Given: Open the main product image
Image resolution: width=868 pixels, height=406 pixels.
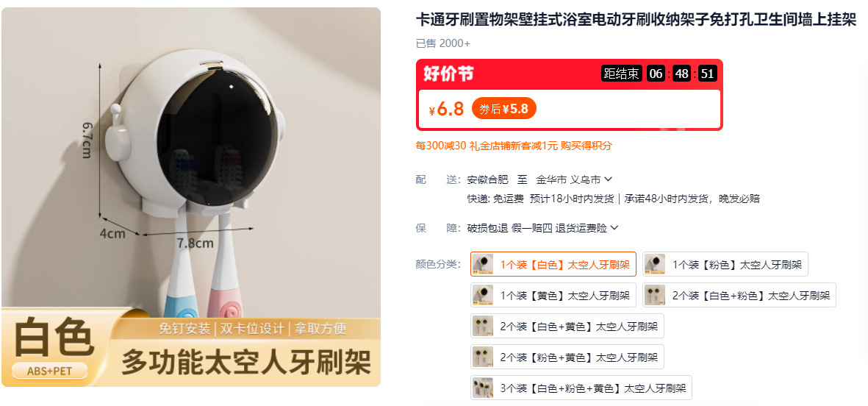Looking at the screenshot, I should click(x=191, y=196).
